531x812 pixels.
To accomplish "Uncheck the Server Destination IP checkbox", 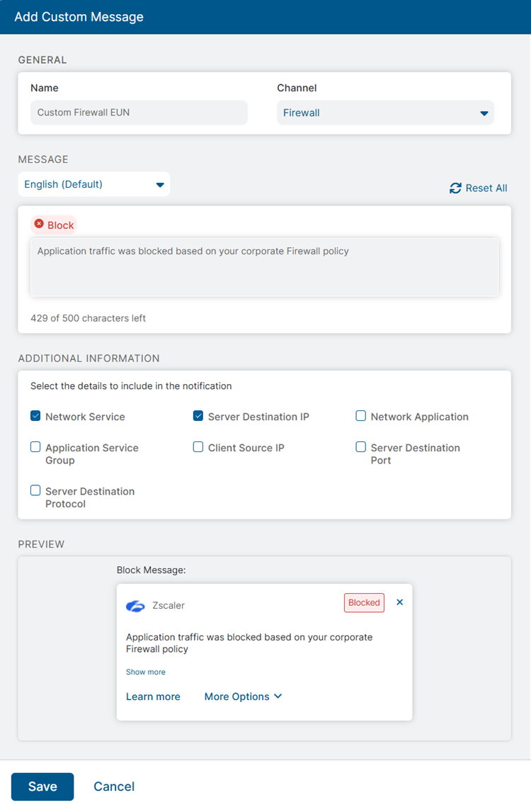I will click(x=198, y=417).
